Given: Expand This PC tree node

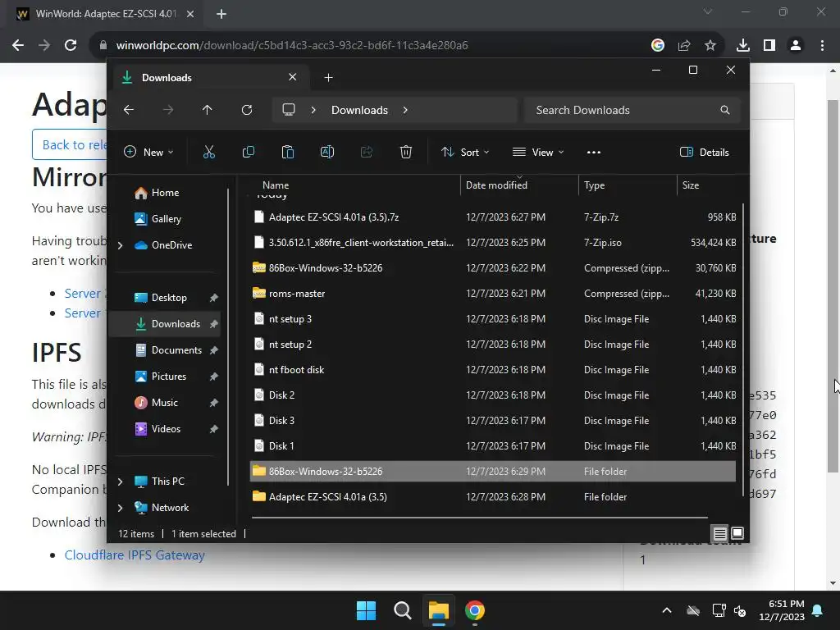Looking at the screenshot, I should (121, 482).
